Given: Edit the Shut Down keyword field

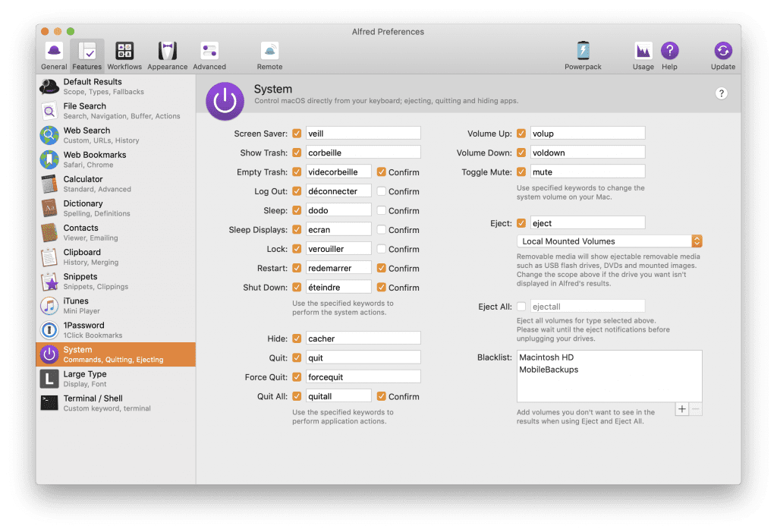Looking at the screenshot, I should (338, 287).
